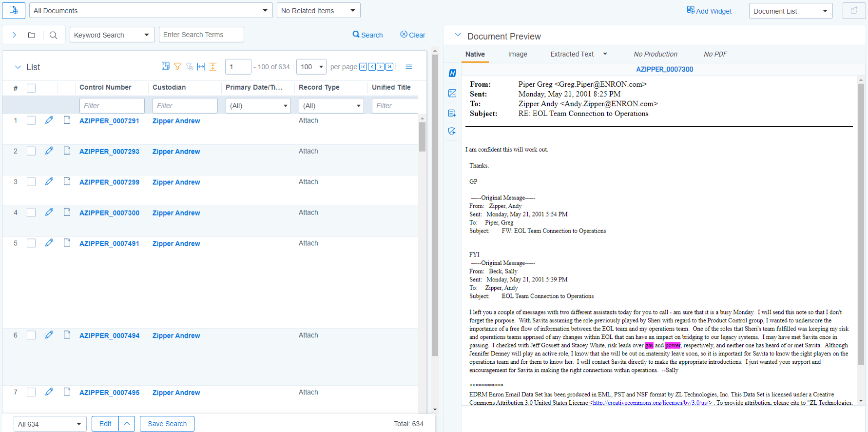Open the AZIPPER_0007299 control number link
868x432 pixels.
click(109, 182)
